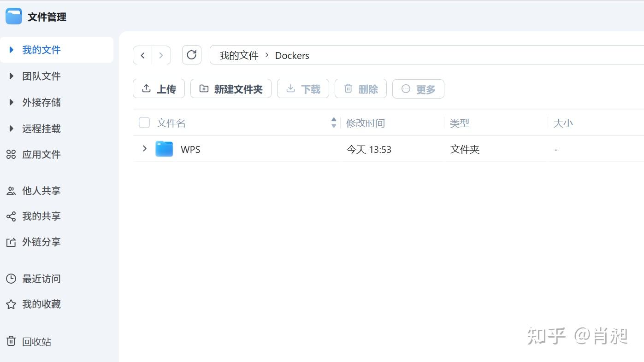Click the 类型 column header
The width and height of the screenshot is (644, 362).
pyautogui.click(x=460, y=123)
